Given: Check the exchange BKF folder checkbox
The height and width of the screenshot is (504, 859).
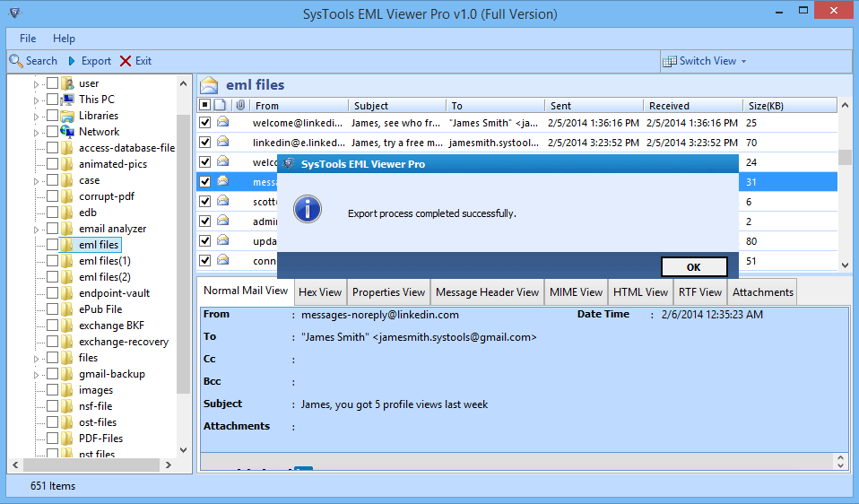Looking at the screenshot, I should (53, 325).
